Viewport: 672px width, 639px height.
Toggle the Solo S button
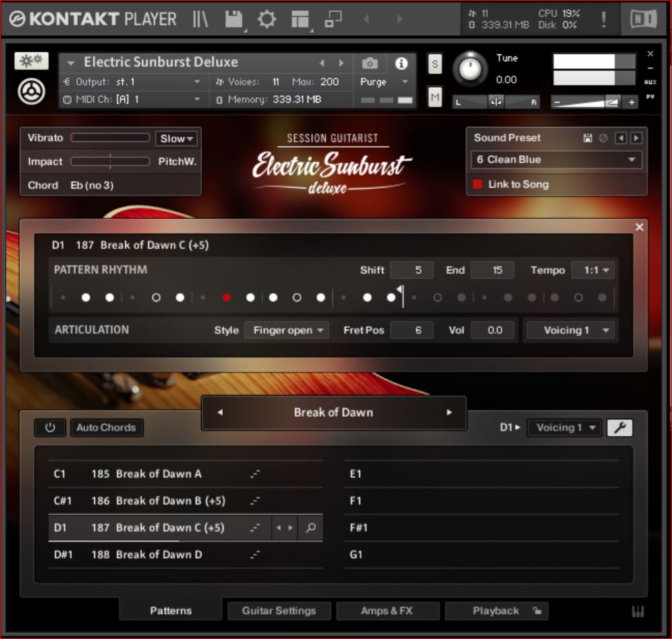coord(435,64)
